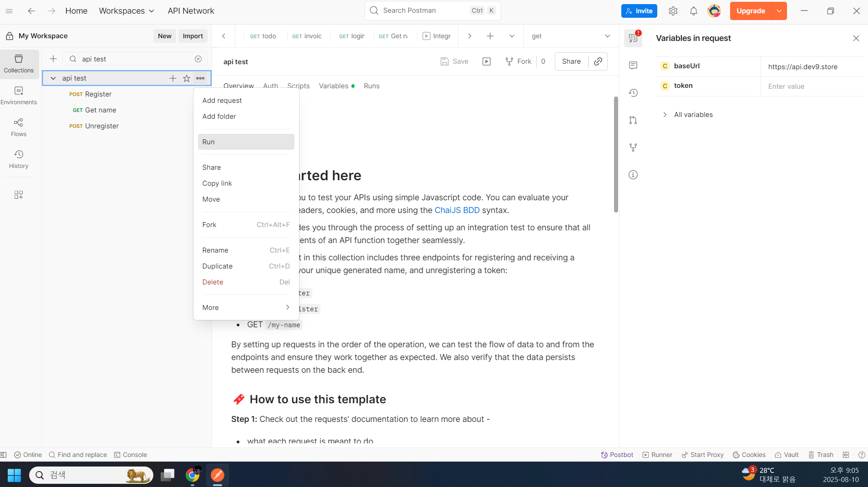Choose Rename from the context menu
This screenshot has width=868, height=487.
click(x=246, y=250)
